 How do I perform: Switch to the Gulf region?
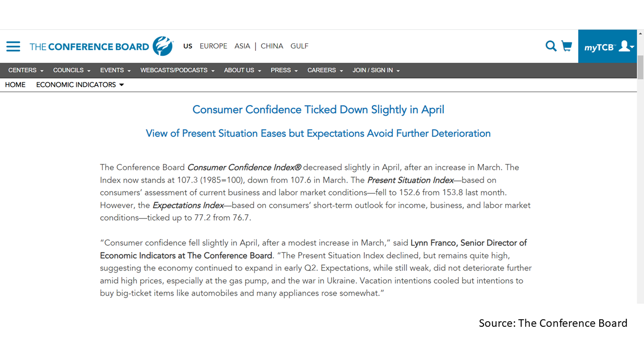(299, 46)
